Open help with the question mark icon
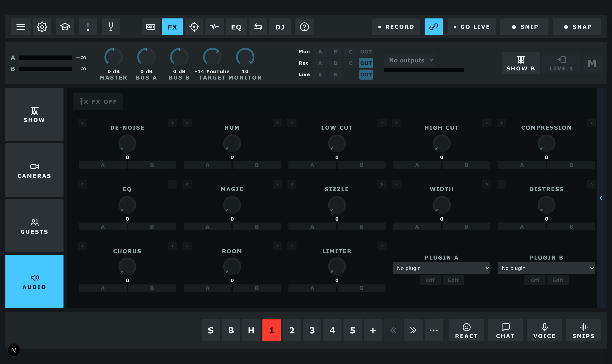This screenshot has width=612, height=364. tap(304, 27)
